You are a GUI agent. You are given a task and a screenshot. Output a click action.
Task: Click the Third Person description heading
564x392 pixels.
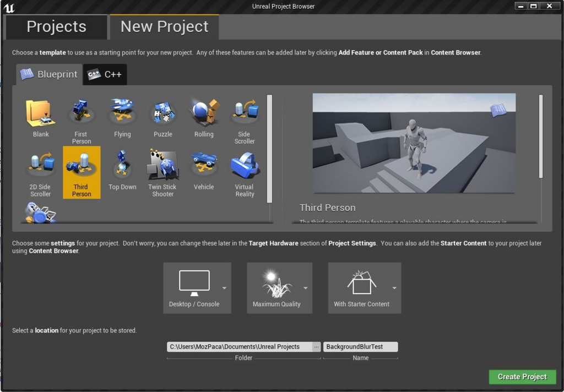(327, 208)
